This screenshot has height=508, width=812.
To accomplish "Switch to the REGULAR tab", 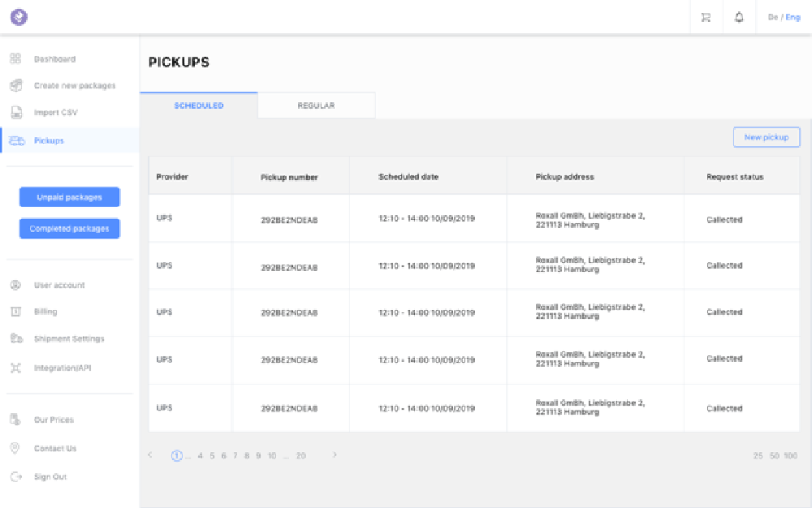I will pyautogui.click(x=316, y=105).
